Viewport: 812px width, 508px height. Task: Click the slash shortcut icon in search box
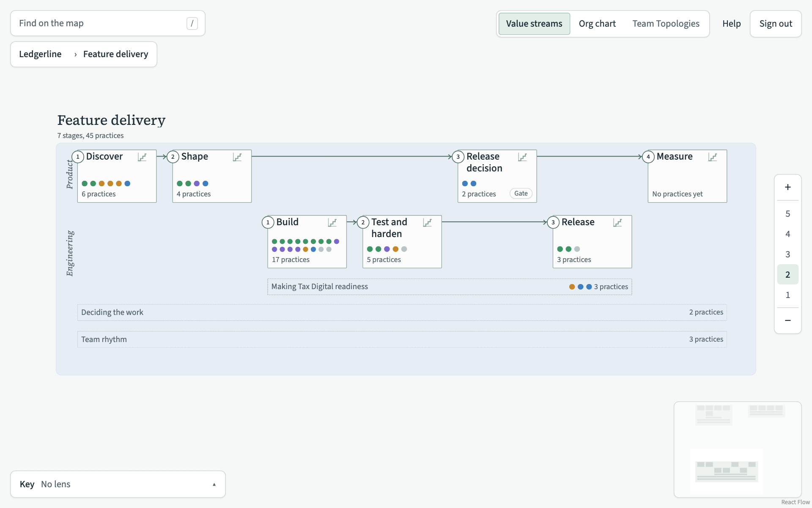[x=192, y=23]
